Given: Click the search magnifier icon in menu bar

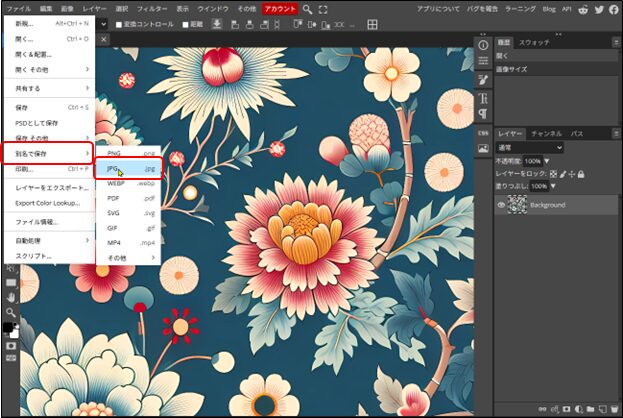Looking at the screenshot, I should 307,9.
